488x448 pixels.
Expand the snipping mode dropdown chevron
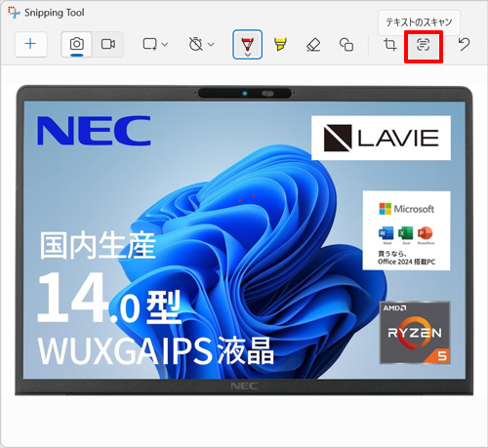pyautogui.click(x=165, y=44)
